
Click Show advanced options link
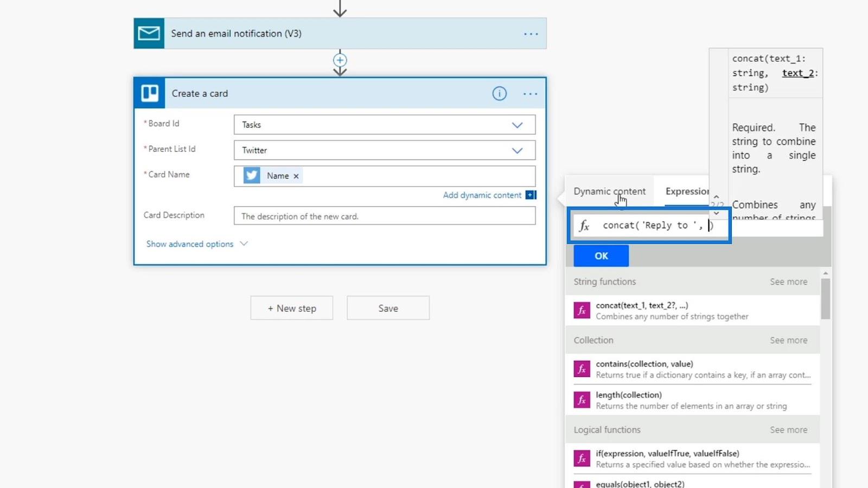pos(189,244)
